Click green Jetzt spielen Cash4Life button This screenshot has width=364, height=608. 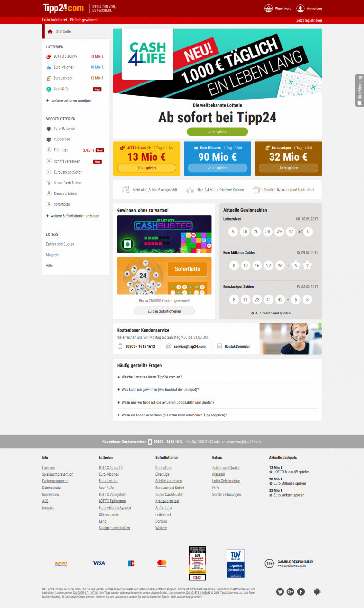click(217, 131)
